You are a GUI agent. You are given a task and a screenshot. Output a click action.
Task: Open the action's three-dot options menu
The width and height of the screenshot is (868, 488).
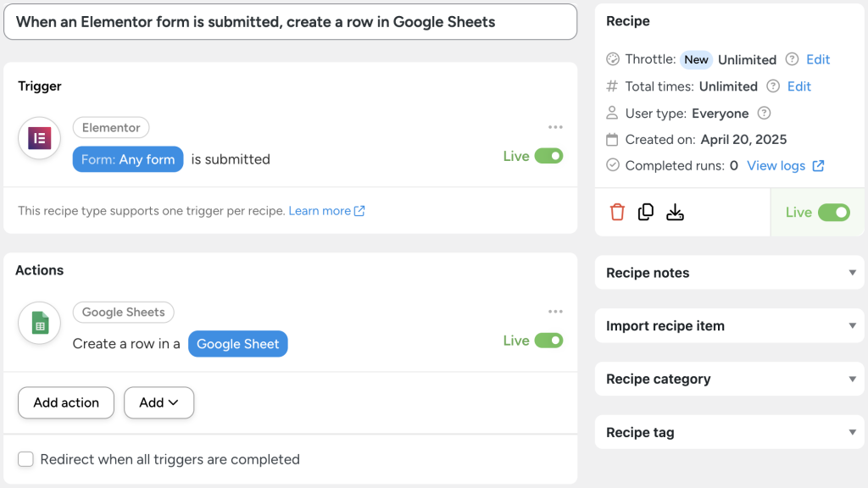tap(555, 313)
